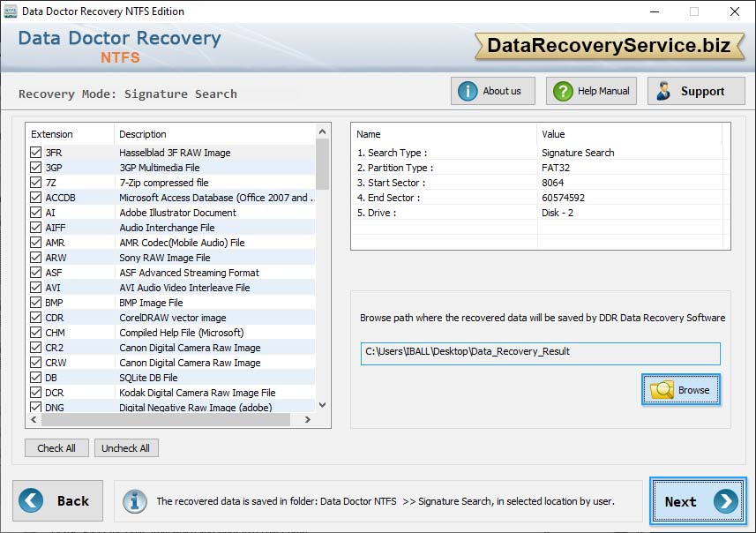Click the vertical scrollbar thumb in extension list
Viewport: 756px width, 533px height.
(x=323, y=164)
